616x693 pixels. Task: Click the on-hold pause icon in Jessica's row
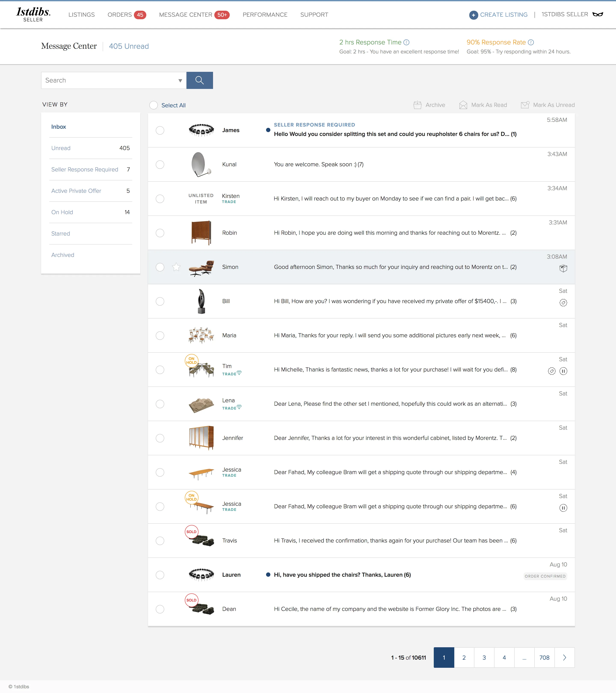pyautogui.click(x=563, y=508)
